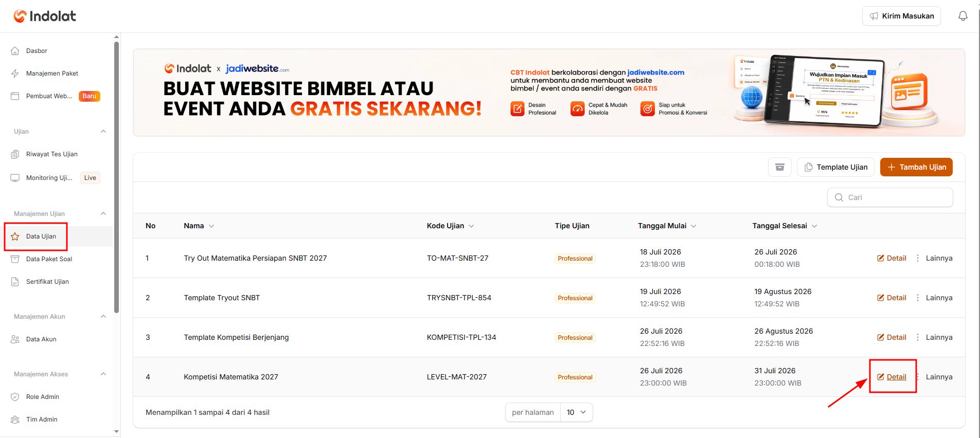The image size is (980, 438).
Task: Select Data Paket Soal menu
Action: point(49,259)
